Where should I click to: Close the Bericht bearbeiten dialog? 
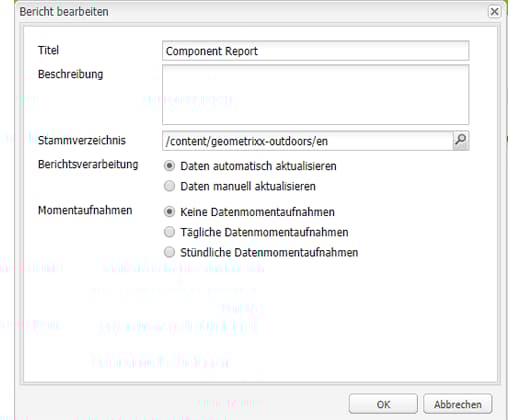[x=494, y=12]
